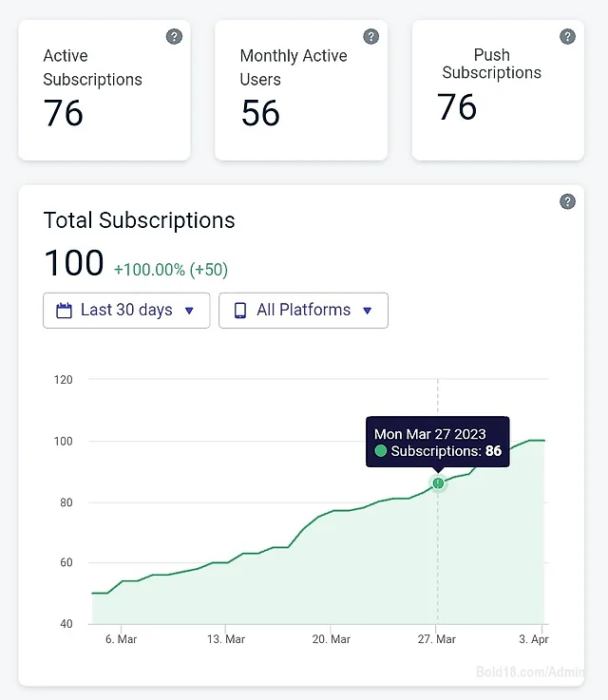608x700 pixels.
Task: Click the Push Subscriptions help icon
Action: 567,37
